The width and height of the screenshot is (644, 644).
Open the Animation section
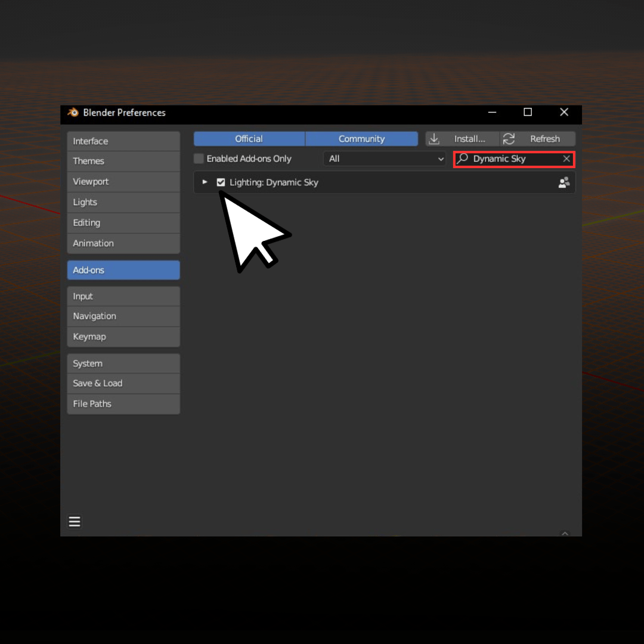tap(123, 243)
